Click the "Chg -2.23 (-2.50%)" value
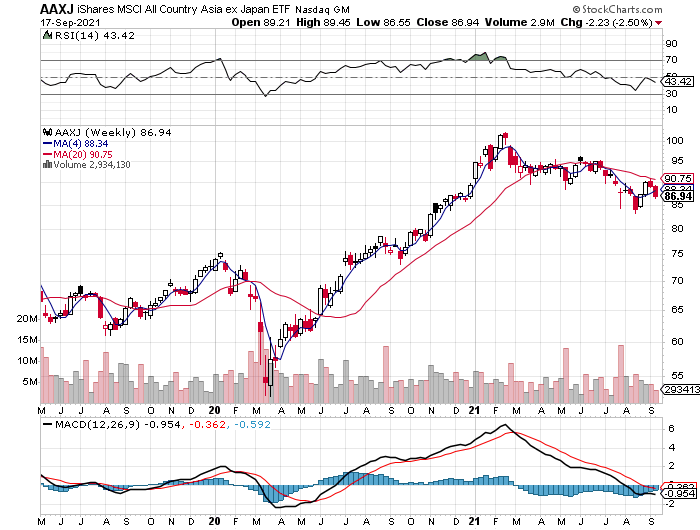This screenshot has height=530, width=700. [x=606, y=22]
